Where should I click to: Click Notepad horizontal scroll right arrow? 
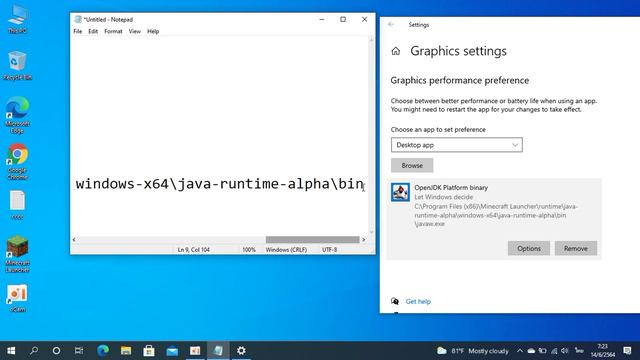(x=364, y=240)
